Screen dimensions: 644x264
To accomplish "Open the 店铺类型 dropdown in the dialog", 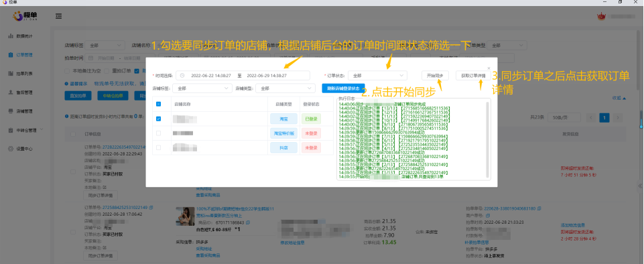I will [285, 88].
